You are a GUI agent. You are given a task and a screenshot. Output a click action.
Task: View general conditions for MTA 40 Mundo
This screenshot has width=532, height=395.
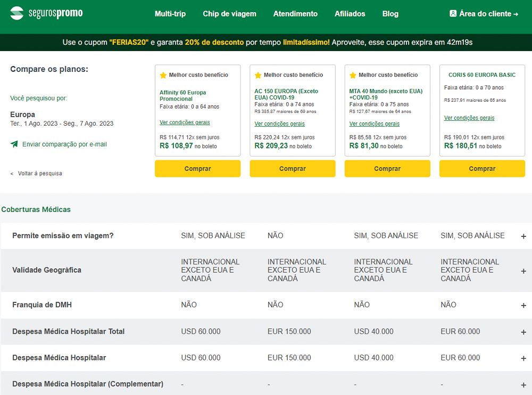pyautogui.click(x=375, y=124)
